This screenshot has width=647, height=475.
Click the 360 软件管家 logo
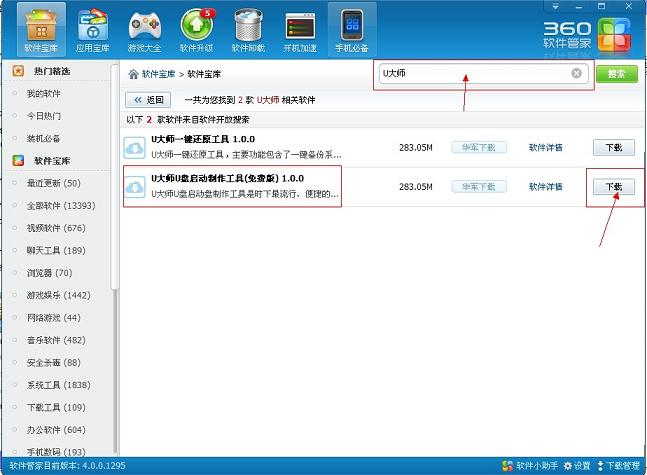pyautogui.click(x=587, y=35)
